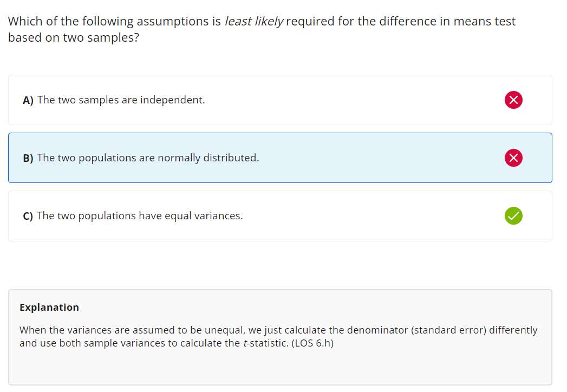Choose answer B about normally distributed populations
567x392 pixels.
(x=148, y=158)
